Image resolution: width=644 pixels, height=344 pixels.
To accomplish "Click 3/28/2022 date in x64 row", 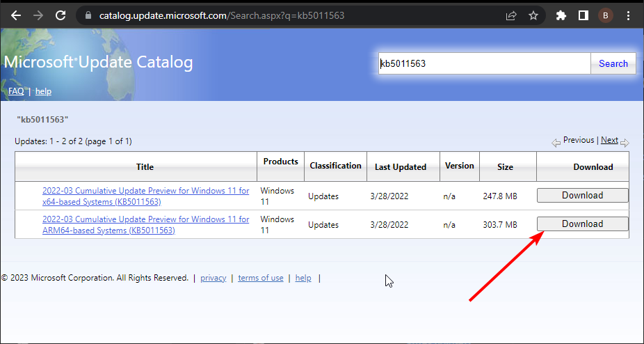I will (389, 196).
